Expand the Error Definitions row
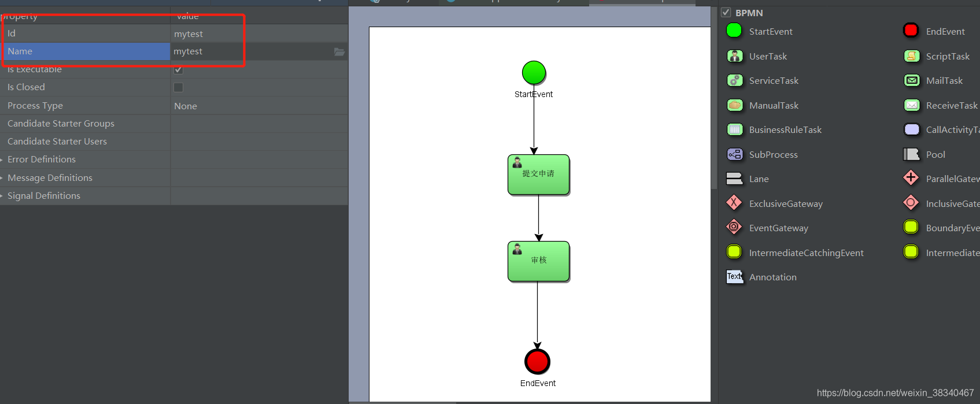Screen dimensions: 980x404 point(2,160)
